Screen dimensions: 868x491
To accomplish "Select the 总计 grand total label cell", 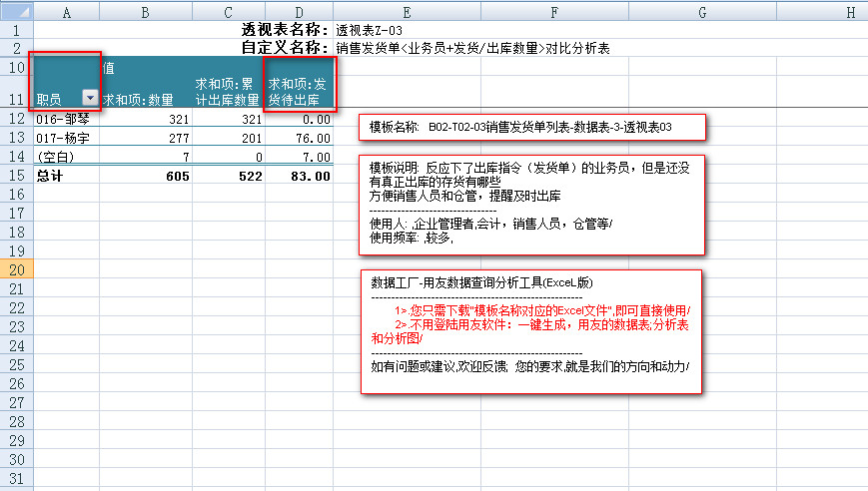I will point(66,176).
